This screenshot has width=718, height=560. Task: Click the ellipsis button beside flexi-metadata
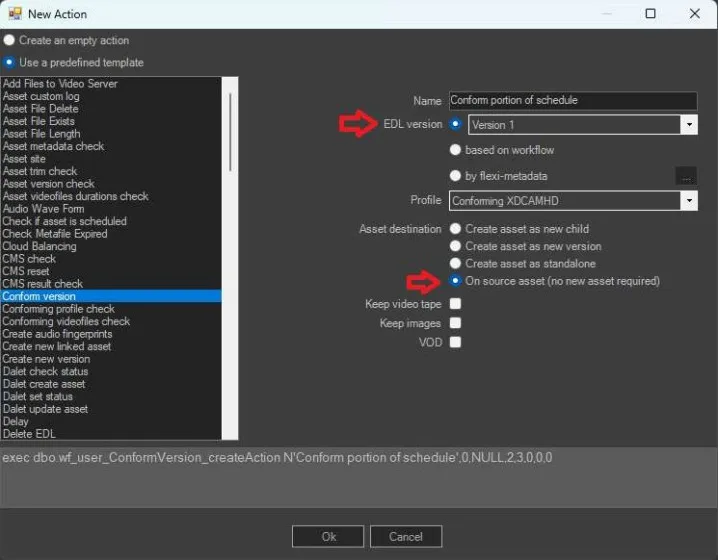[685, 176]
